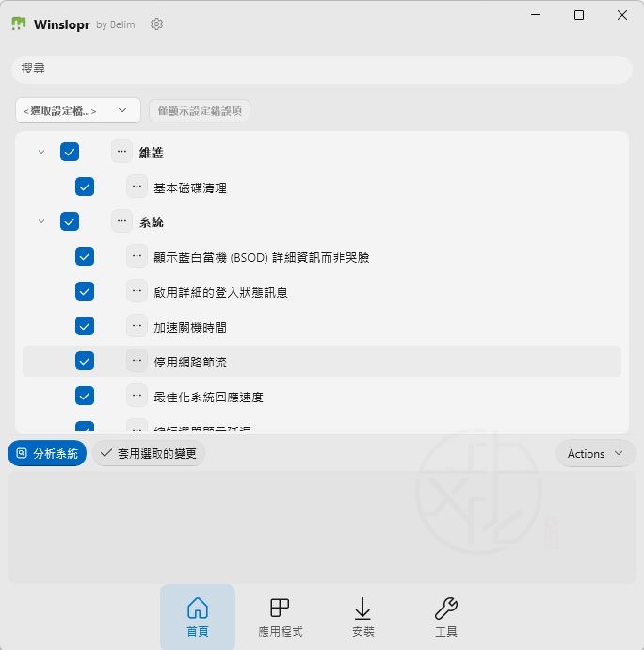This screenshot has height=650, width=644.
Task: Open more options for 顯示藍白當機 (BSOD) 詳細資訊
Action: click(137, 256)
